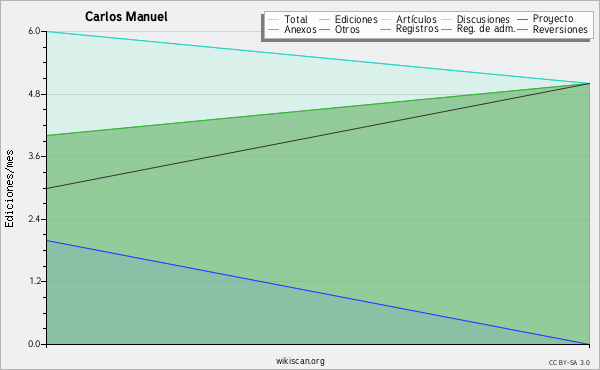Click the Artículos legend label
Viewport: 600px width, 370px height.
[416, 19]
